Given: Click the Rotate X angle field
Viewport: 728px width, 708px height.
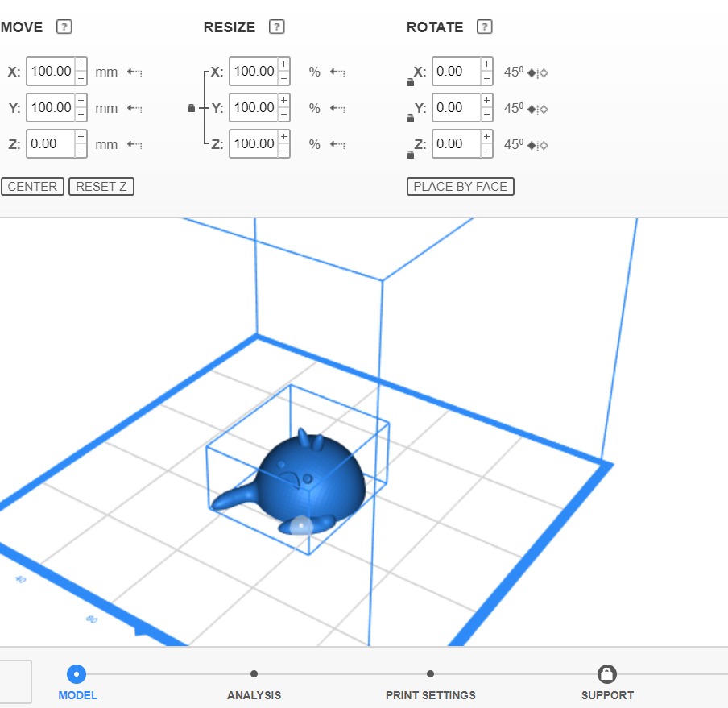Looking at the screenshot, I should 457,71.
